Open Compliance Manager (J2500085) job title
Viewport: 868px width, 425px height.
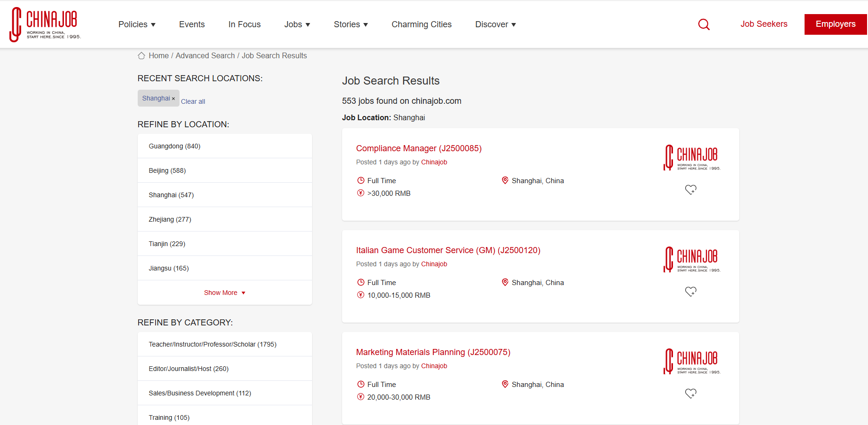click(x=419, y=148)
